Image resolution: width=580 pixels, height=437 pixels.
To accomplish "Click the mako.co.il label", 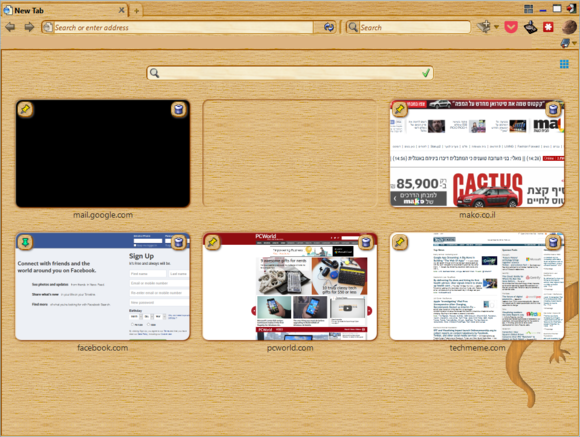I will (477, 215).
